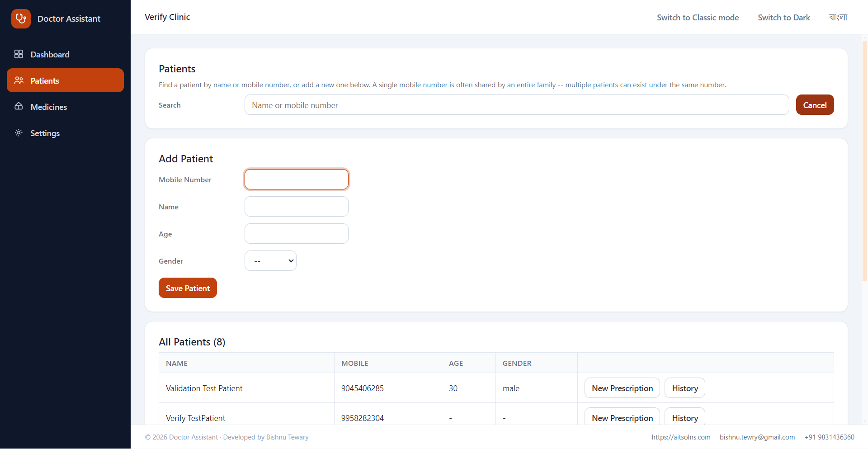Select Patients in the sidebar
868x449 pixels.
tap(65, 80)
